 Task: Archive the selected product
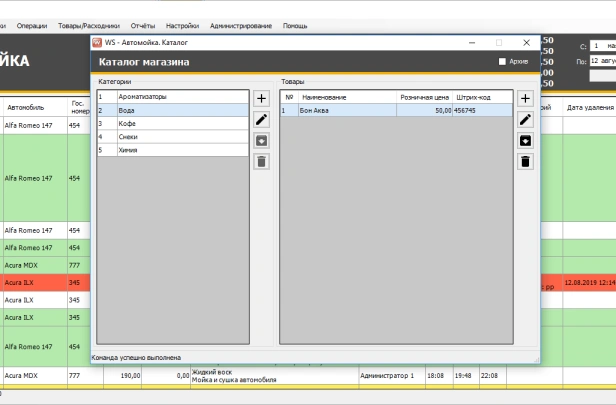pos(525,141)
